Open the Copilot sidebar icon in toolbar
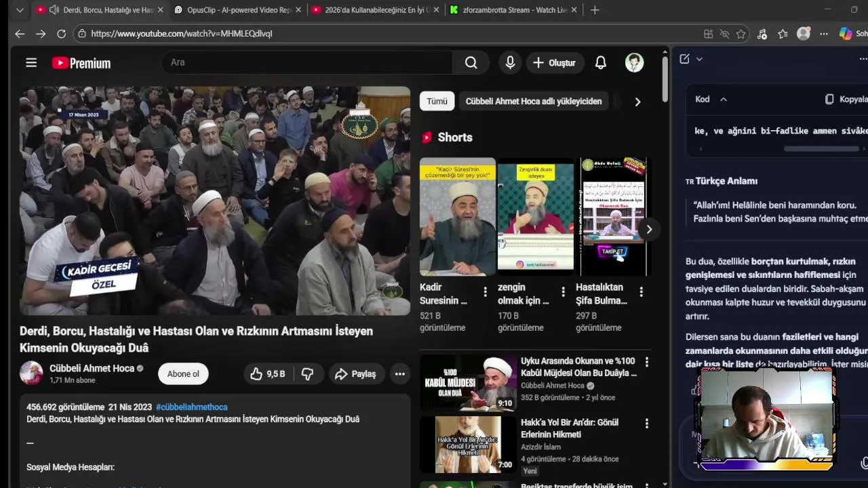Screen dimensions: 868x488 click(x=846, y=34)
